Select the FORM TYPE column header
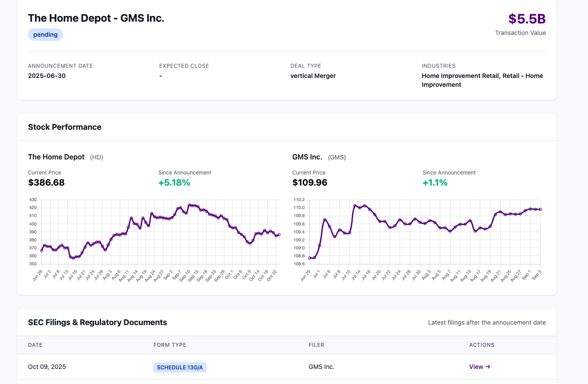 click(x=169, y=345)
